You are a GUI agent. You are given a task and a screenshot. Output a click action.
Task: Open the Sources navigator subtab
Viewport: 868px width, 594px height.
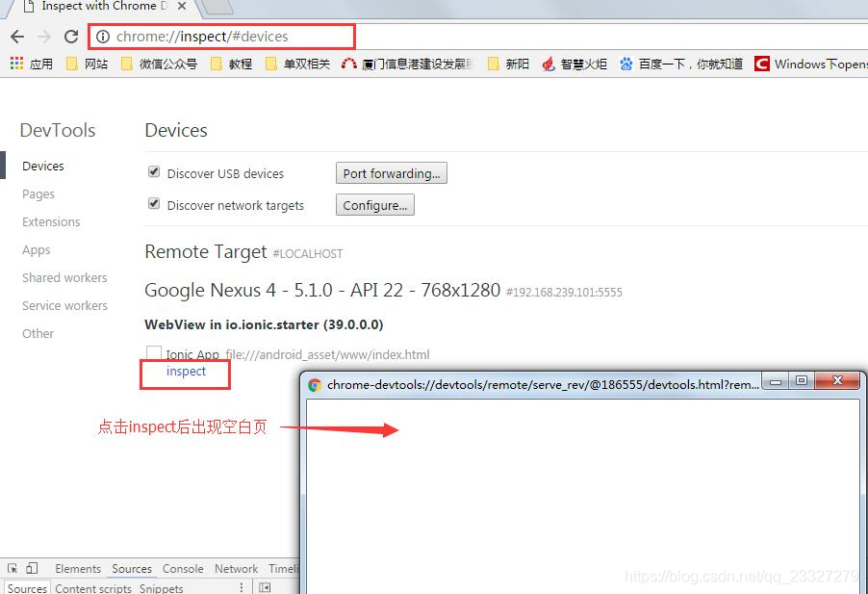27,588
